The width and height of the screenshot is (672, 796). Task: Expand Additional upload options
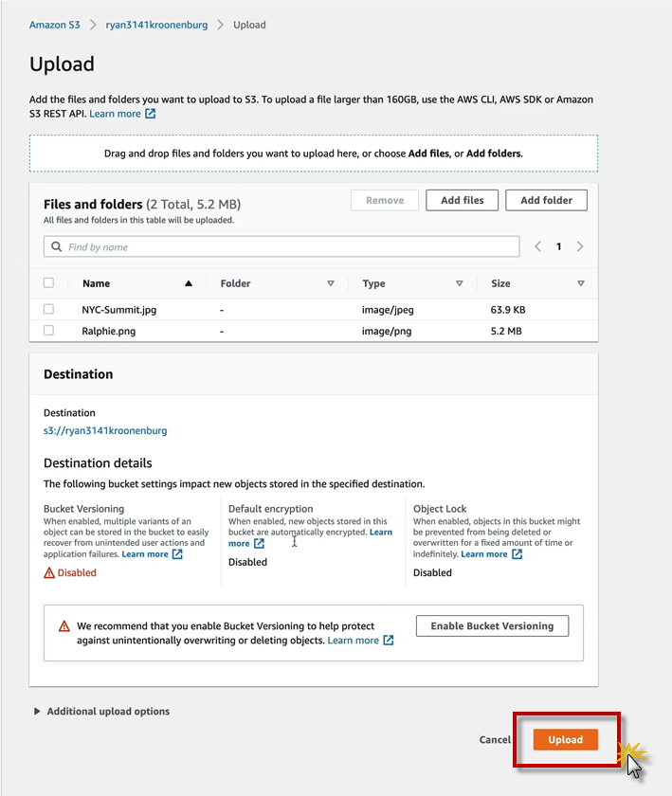pos(38,712)
